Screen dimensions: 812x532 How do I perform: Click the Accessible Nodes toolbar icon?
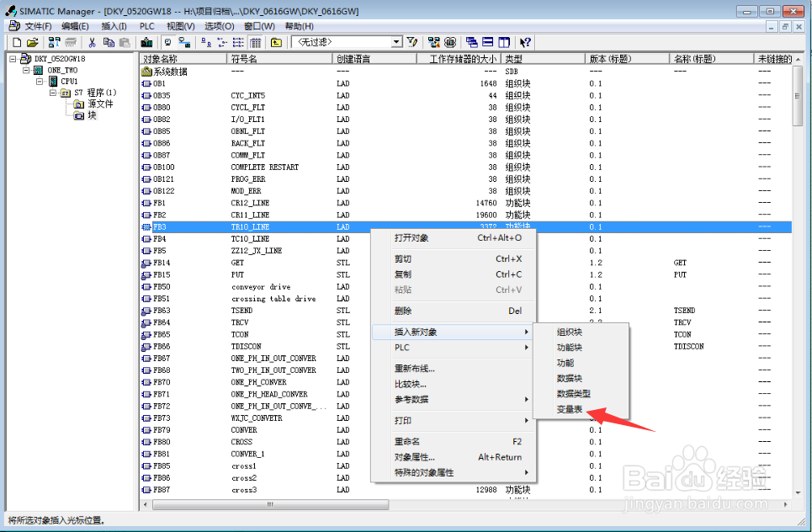tap(54, 42)
